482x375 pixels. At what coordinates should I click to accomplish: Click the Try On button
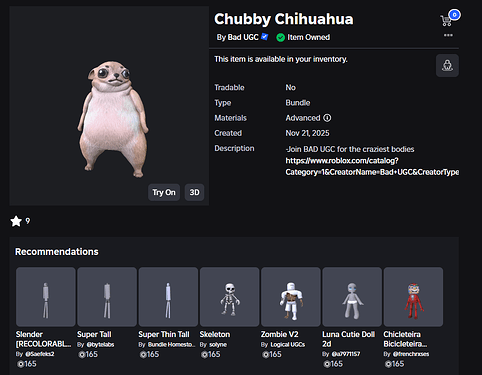pyautogui.click(x=164, y=192)
